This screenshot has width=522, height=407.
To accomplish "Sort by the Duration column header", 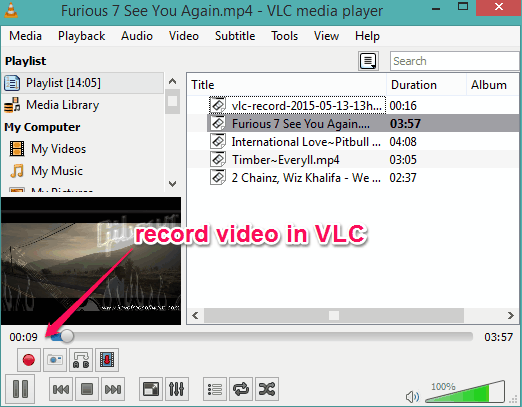I will coord(426,85).
